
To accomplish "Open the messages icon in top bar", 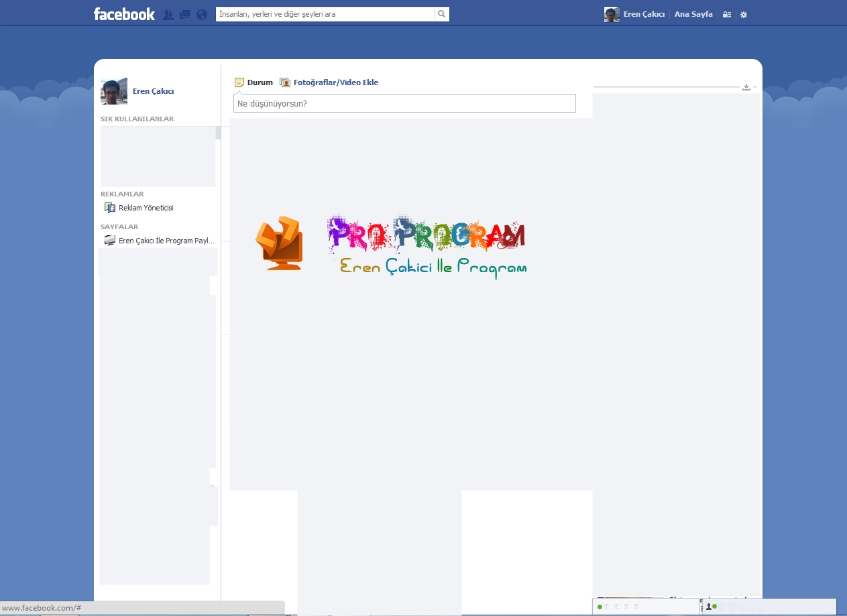I will (x=185, y=14).
